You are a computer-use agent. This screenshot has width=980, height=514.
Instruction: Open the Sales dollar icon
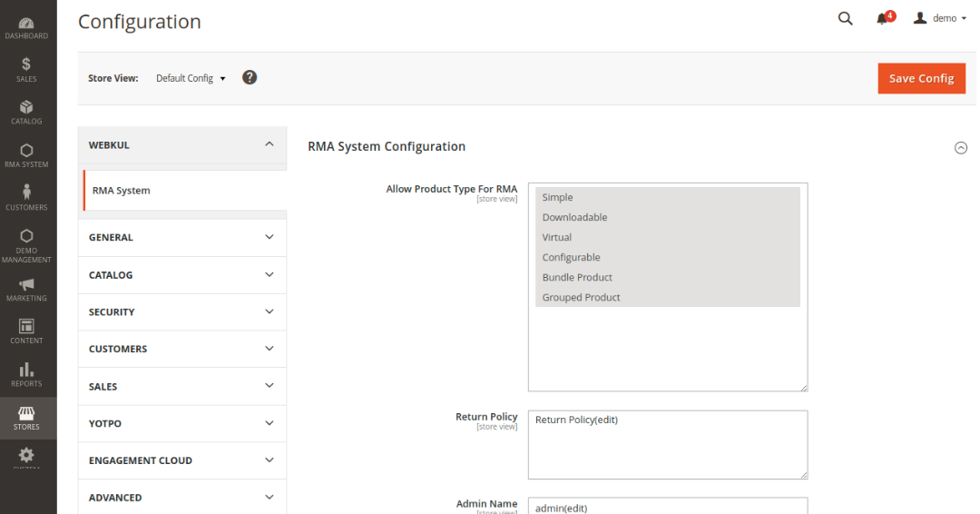[x=26, y=64]
